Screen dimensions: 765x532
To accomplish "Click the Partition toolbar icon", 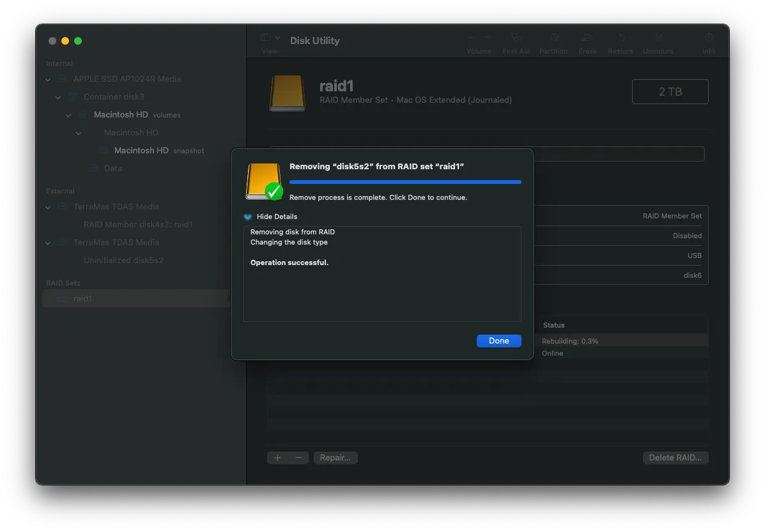I will (553, 38).
